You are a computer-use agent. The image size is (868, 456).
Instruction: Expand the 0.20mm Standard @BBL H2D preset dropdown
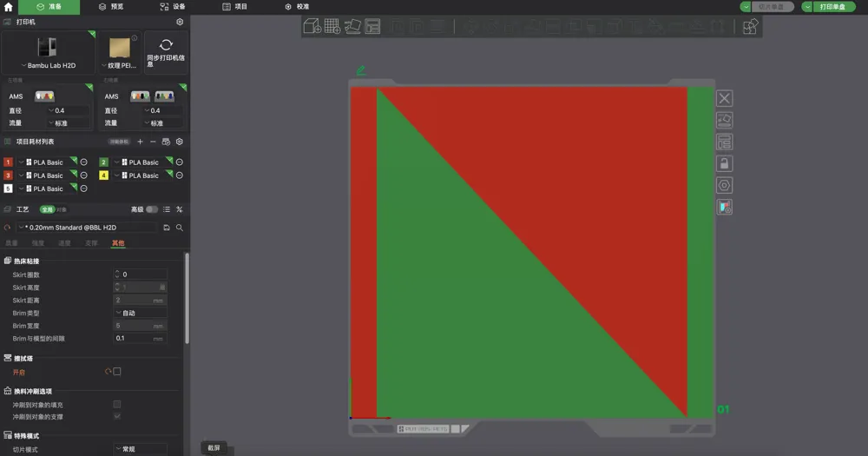coord(87,228)
